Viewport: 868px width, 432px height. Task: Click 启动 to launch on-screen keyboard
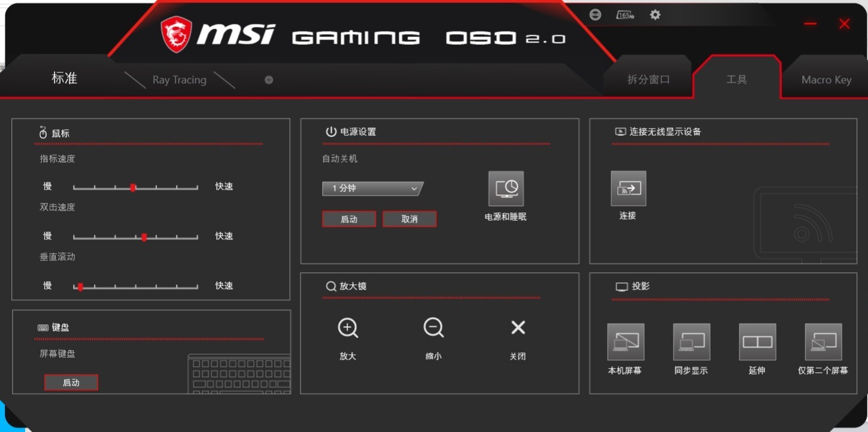(71, 382)
